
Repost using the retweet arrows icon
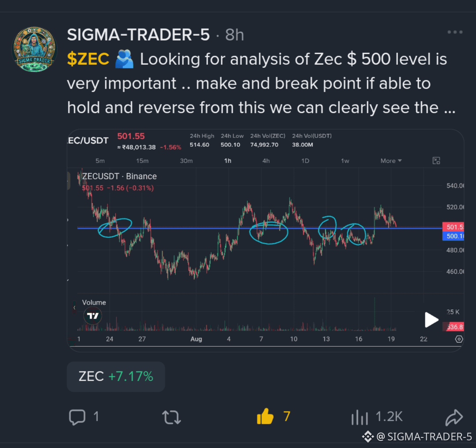coord(171,417)
